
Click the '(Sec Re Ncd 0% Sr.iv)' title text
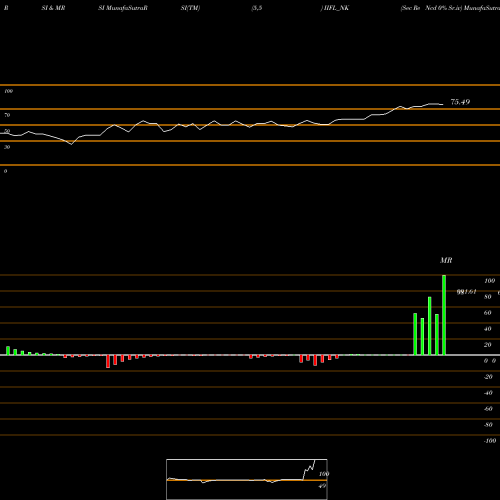pyautogui.click(x=431, y=8)
